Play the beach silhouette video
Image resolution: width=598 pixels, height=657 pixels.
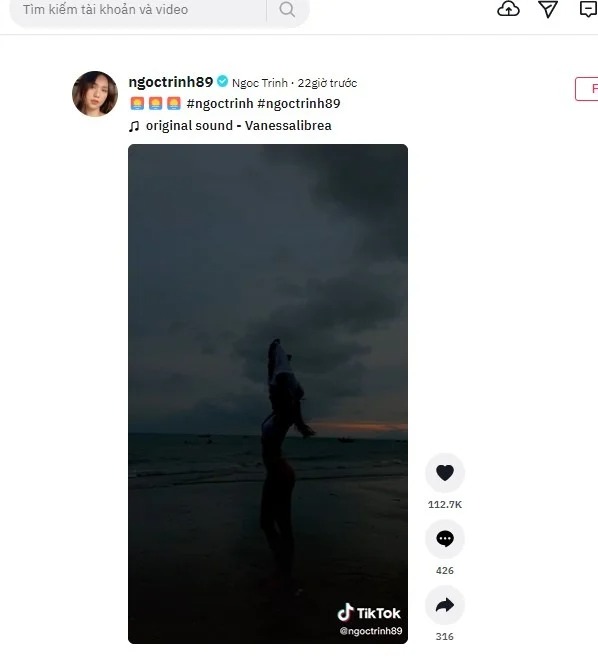(268, 394)
